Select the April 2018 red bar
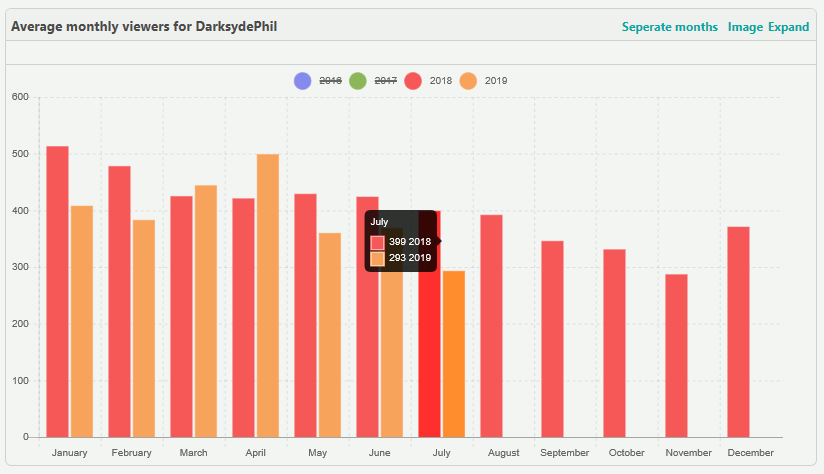The image size is (824, 474). tap(243, 317)
